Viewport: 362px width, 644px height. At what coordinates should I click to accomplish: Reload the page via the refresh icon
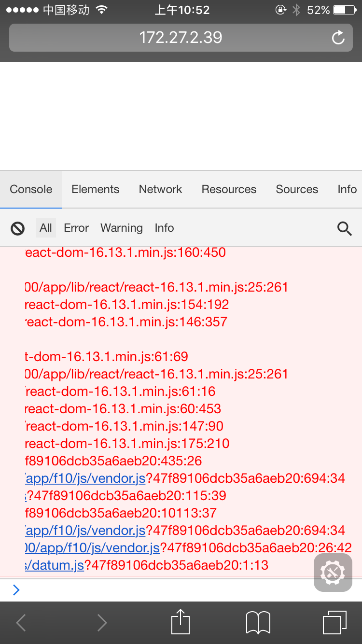(338, 37)
